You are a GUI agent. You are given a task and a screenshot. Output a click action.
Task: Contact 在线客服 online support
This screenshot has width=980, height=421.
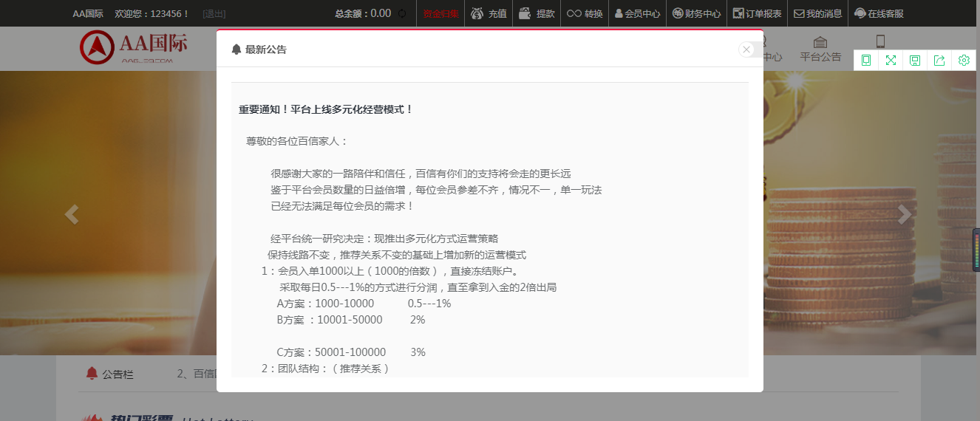click(x=879, y=13)
